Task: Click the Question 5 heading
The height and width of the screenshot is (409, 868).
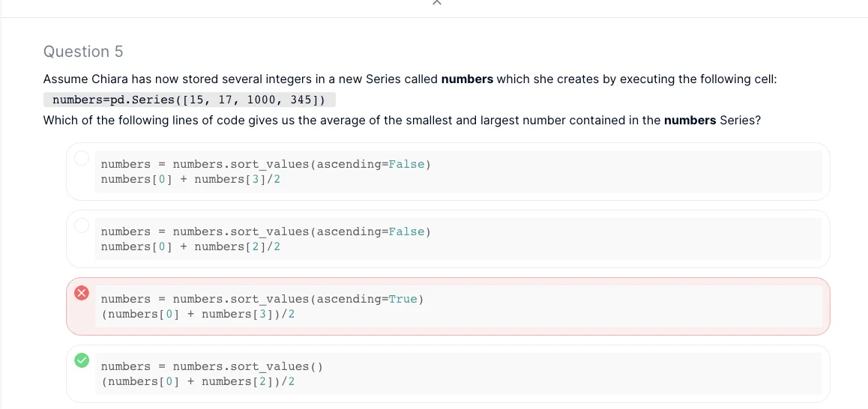Action: (83, 52)
